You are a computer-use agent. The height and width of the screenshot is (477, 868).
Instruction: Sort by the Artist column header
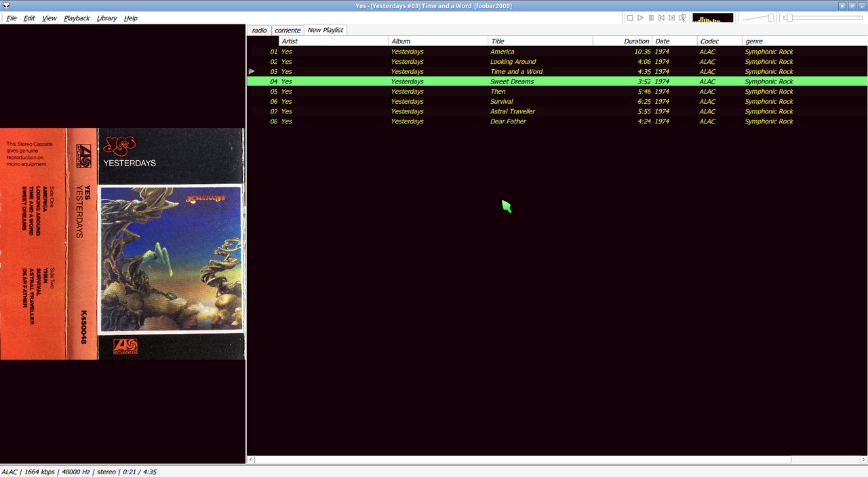[334, 41]
